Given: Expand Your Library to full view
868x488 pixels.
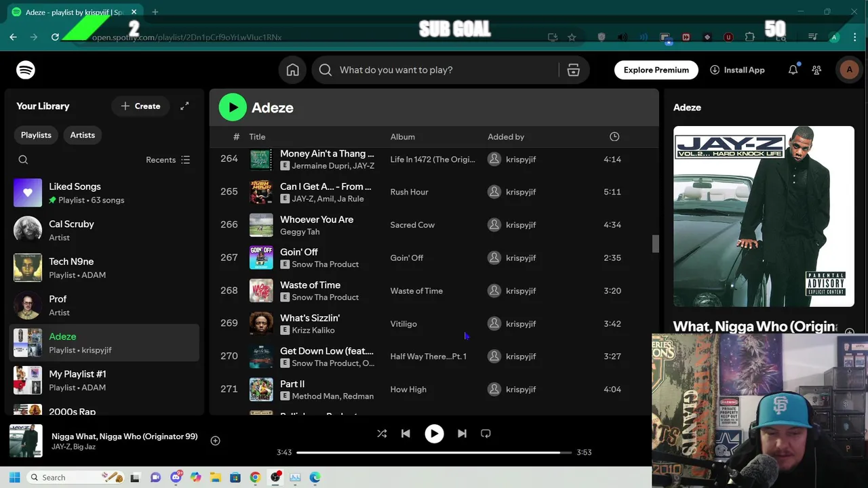Looking at the screenshot, I should tap(184, 106).
